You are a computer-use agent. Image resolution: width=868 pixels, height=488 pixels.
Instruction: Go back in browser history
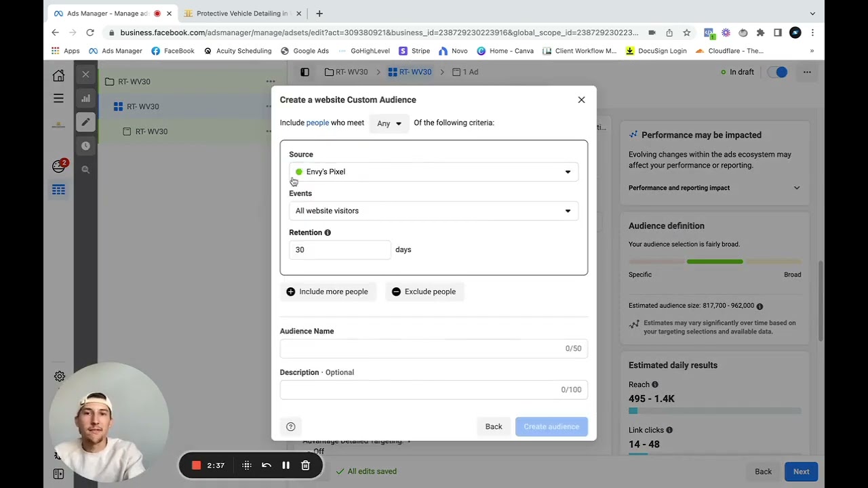pos(56,33)
